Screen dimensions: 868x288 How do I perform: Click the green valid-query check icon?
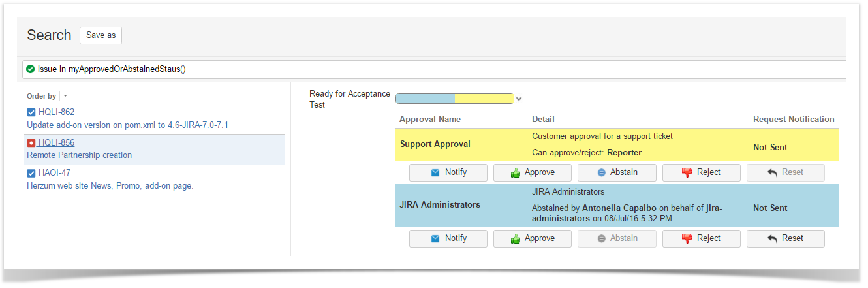[31, 69]
